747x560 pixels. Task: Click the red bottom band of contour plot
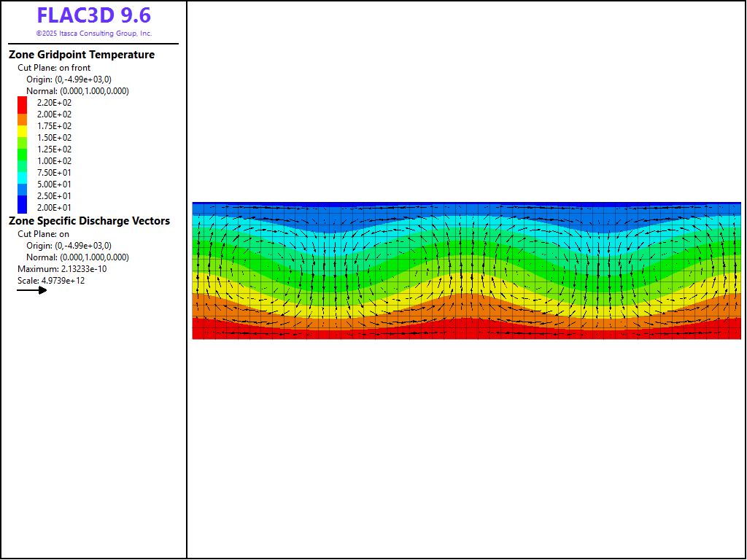[467, 334]
